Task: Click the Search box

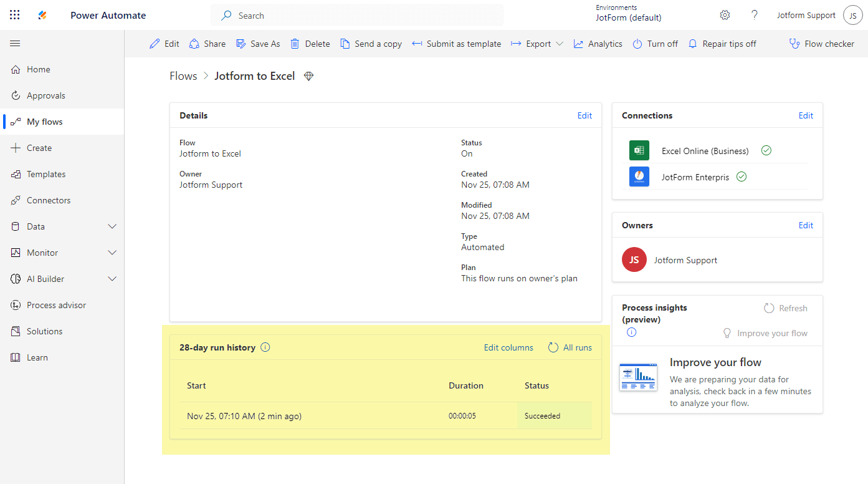Action: [357, 16]
